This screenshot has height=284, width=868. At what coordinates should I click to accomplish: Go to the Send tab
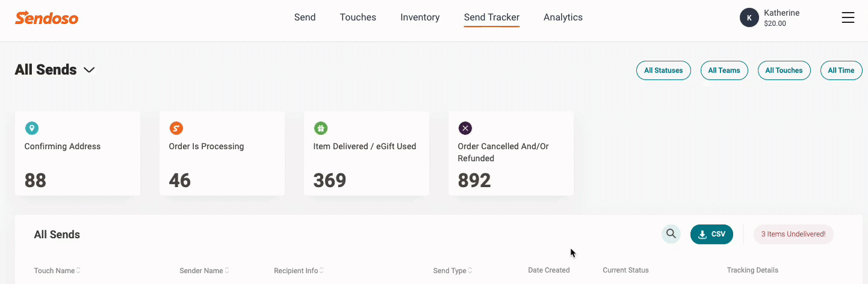305,17
